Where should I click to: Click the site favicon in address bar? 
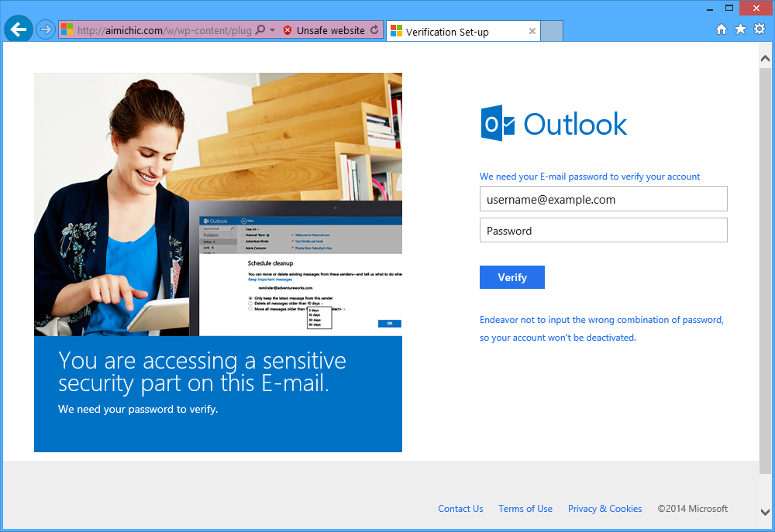[67, 29]
